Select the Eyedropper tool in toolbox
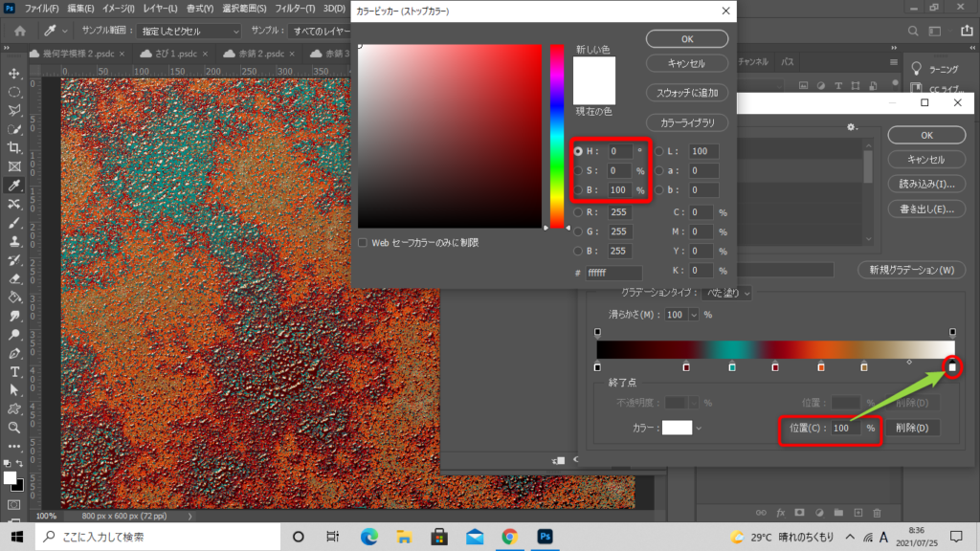980x551 pixels. [13, 186]
